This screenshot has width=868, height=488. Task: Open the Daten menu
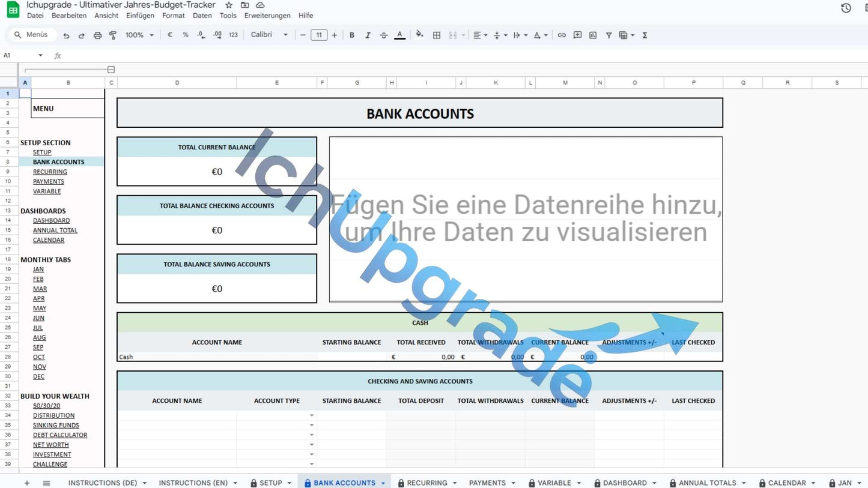point(202,16)
